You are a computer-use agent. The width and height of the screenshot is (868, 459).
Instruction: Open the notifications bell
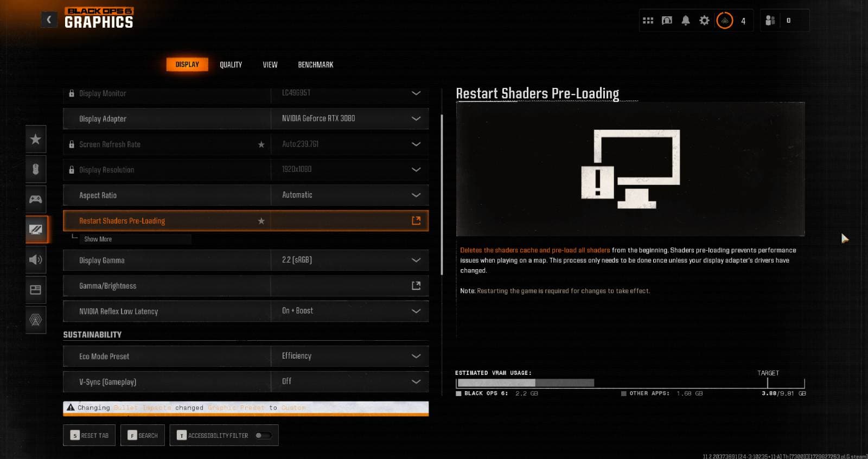[x=686, y=21]
